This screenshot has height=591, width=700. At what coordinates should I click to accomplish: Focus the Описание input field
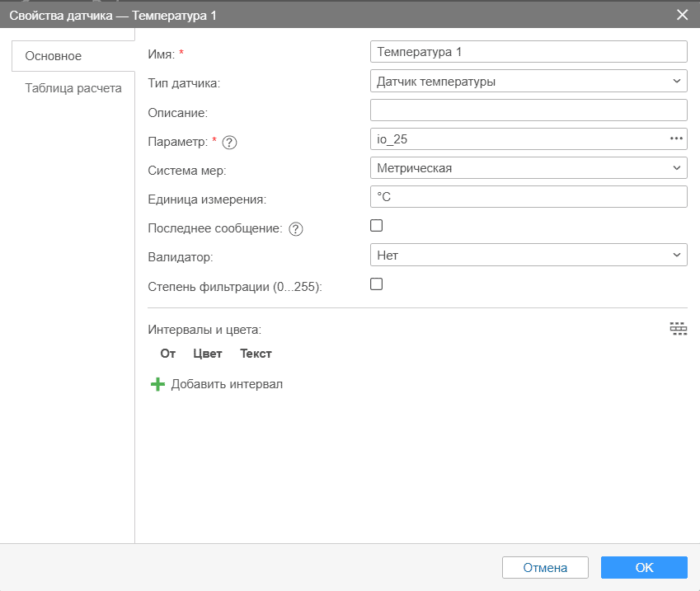click(529, 110)
